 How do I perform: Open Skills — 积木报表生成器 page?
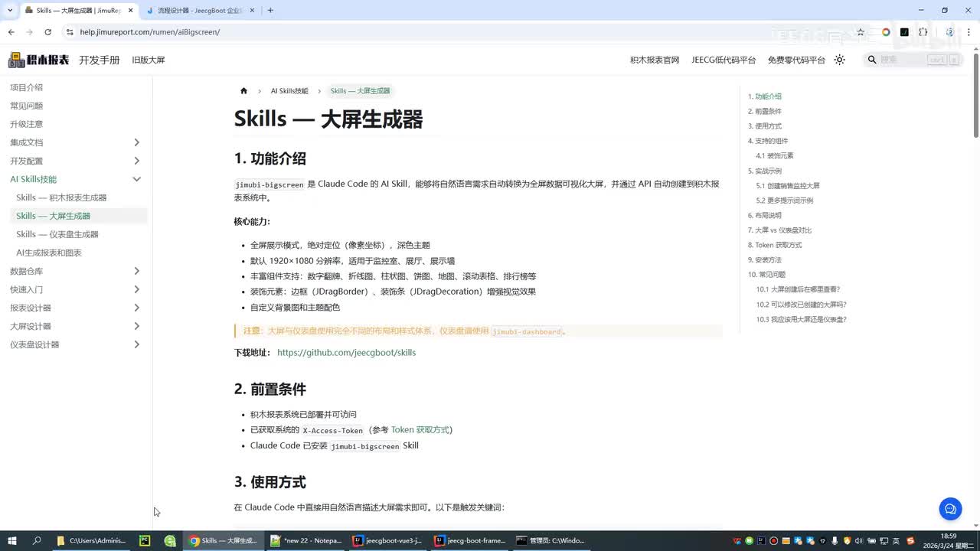pyautogui.click(x=61, y=197)
